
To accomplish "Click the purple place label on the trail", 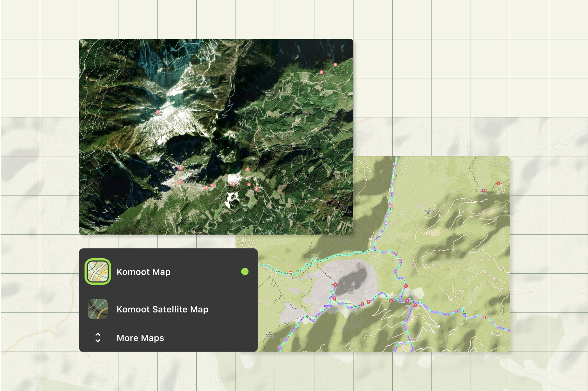I will (328, 306).
